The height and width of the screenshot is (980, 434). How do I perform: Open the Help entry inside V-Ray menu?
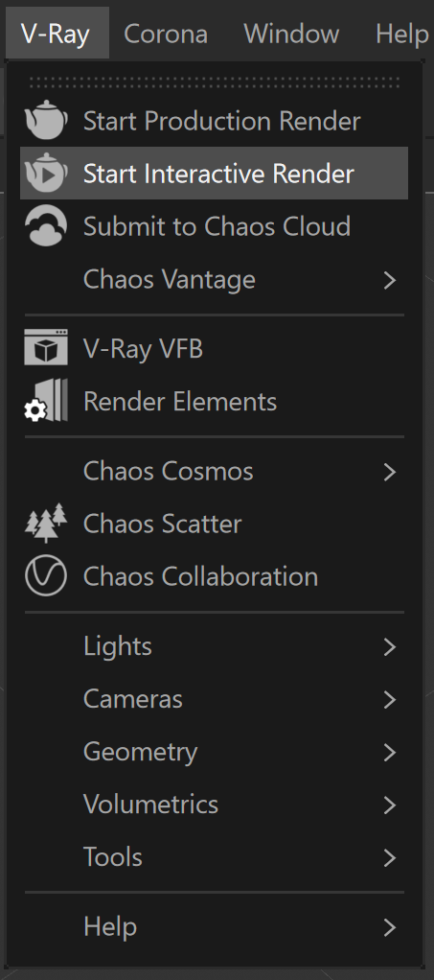[x=215, y=927]
